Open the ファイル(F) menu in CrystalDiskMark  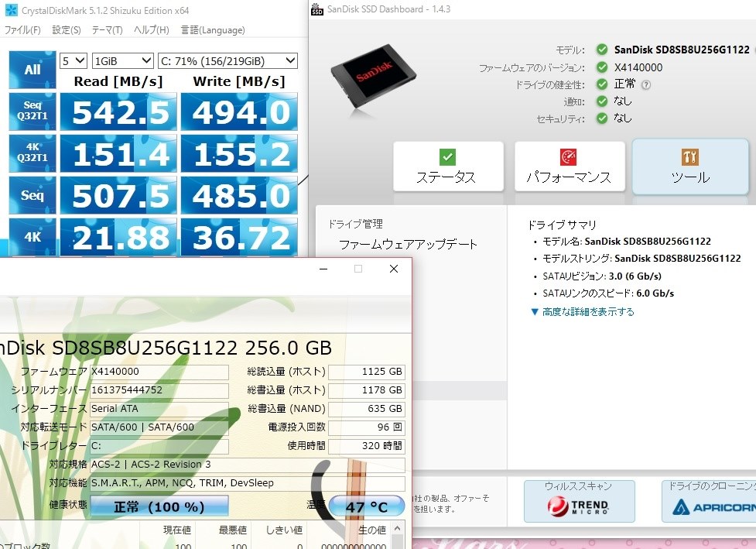point(22,30)
